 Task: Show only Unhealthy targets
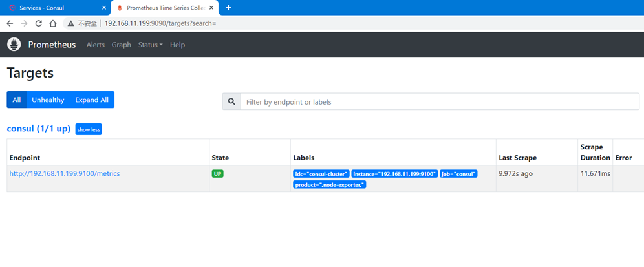click(x=48, y=100)
